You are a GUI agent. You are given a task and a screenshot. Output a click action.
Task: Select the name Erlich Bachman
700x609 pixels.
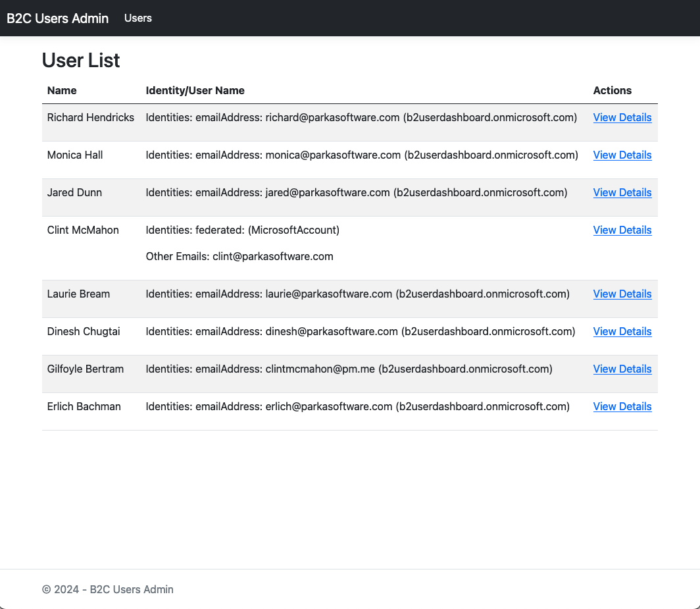[84, 407]
